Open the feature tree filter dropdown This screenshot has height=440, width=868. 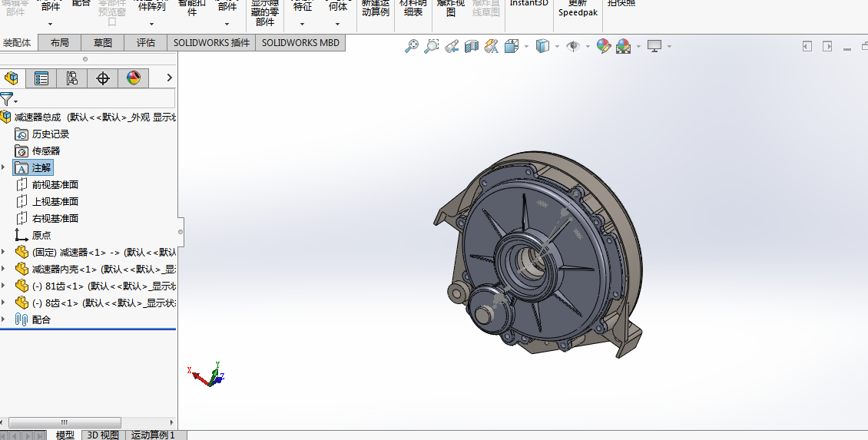coord(9,99)
